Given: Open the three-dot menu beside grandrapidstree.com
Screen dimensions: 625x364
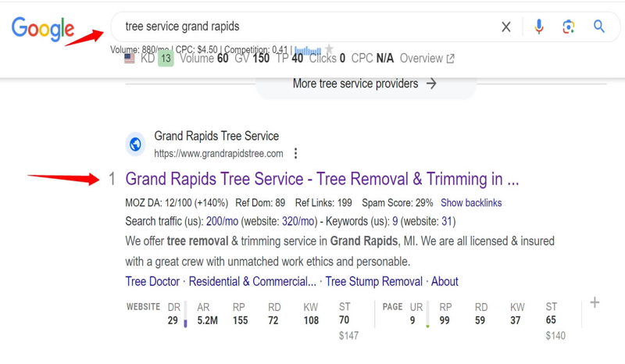Looking at the screenshot, I should (x=295, y=154).
